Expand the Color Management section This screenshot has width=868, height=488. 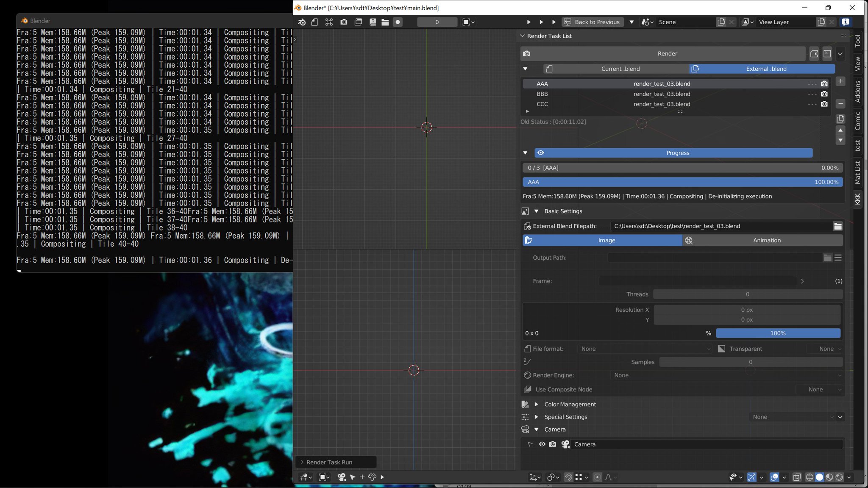(x=536, y=405)
